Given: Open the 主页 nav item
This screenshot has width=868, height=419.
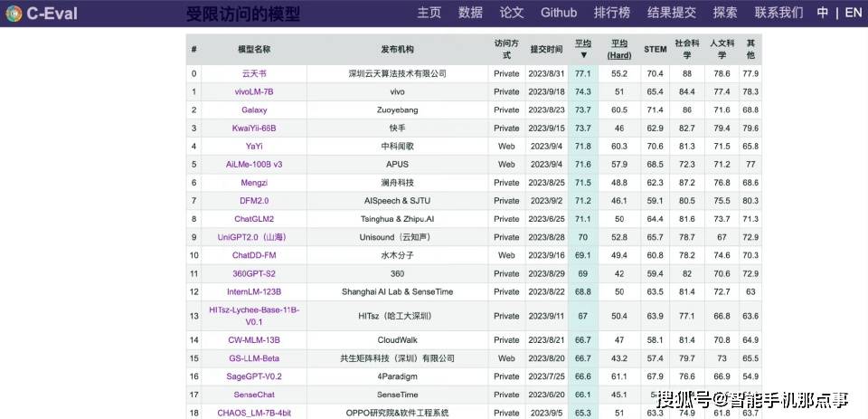Looking at the screenshot, I should click(429, 13).
